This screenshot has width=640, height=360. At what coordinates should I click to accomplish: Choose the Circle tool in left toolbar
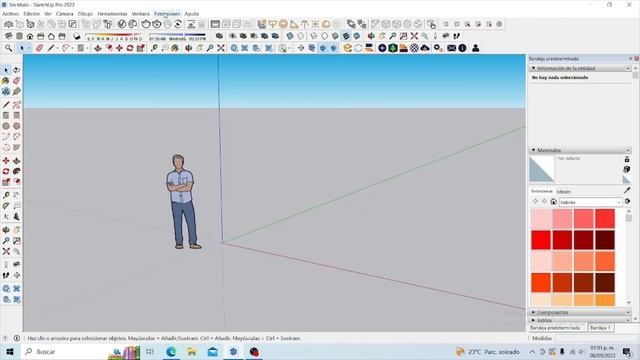pyautogui.click(x=6, y=126)
